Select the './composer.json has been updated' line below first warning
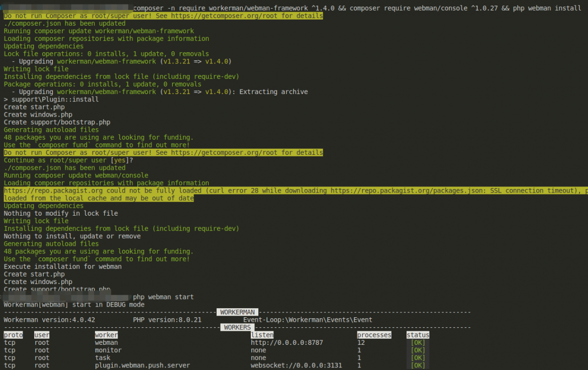Image resolution: width=588 pixels, height=370 pixels. 64,23
